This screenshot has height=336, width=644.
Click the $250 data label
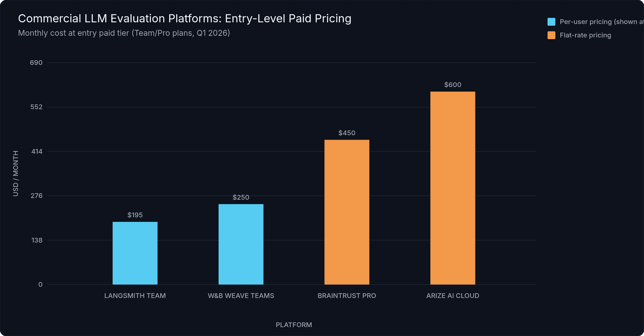point(241,197)
